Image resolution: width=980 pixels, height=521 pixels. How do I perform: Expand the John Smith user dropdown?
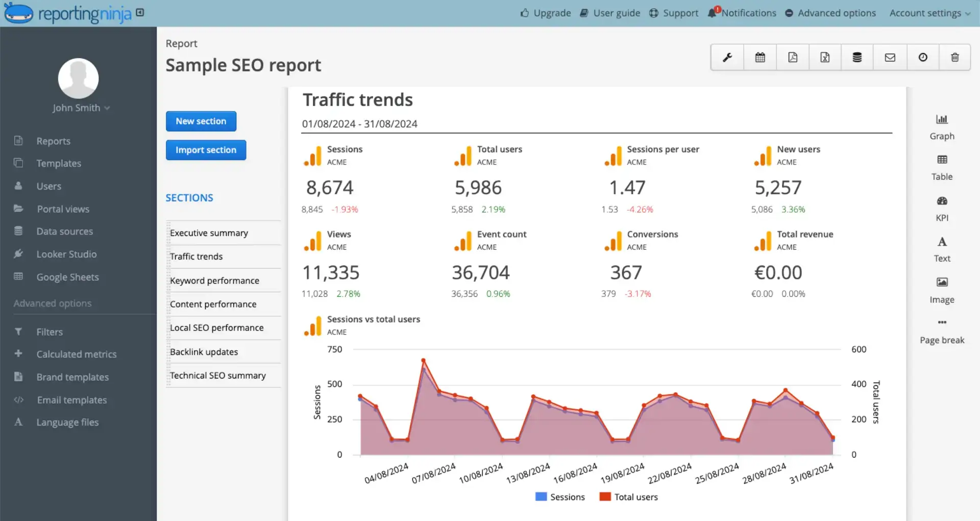coord(81,108)
